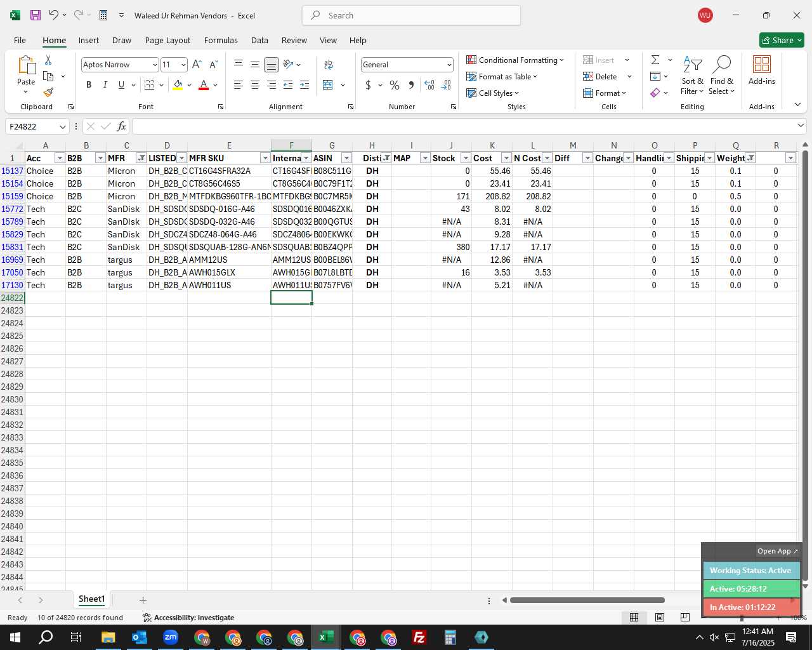
Task: Increase font size with larger A icon
Action: (x=197, y=65)
